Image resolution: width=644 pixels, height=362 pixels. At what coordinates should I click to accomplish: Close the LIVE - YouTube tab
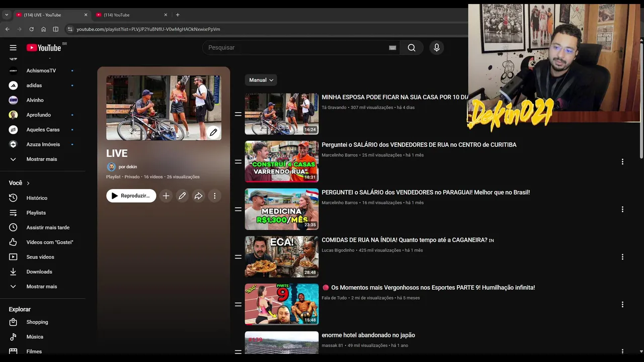point(86,15)
